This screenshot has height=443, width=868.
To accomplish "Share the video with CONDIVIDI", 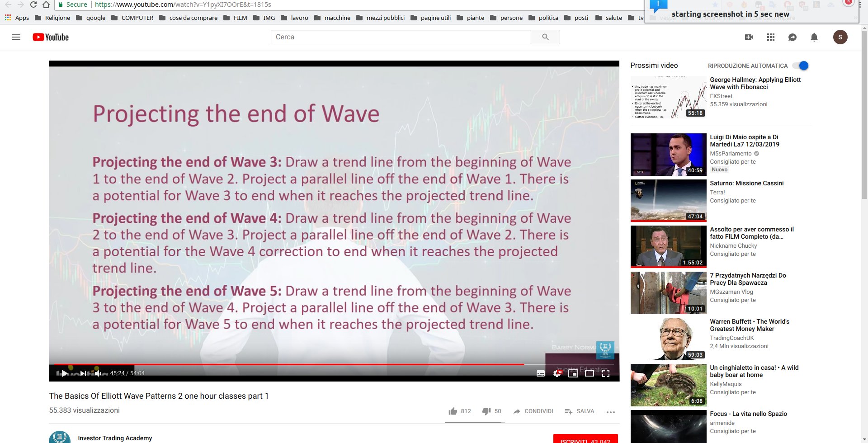I will [x=533, y=411].
